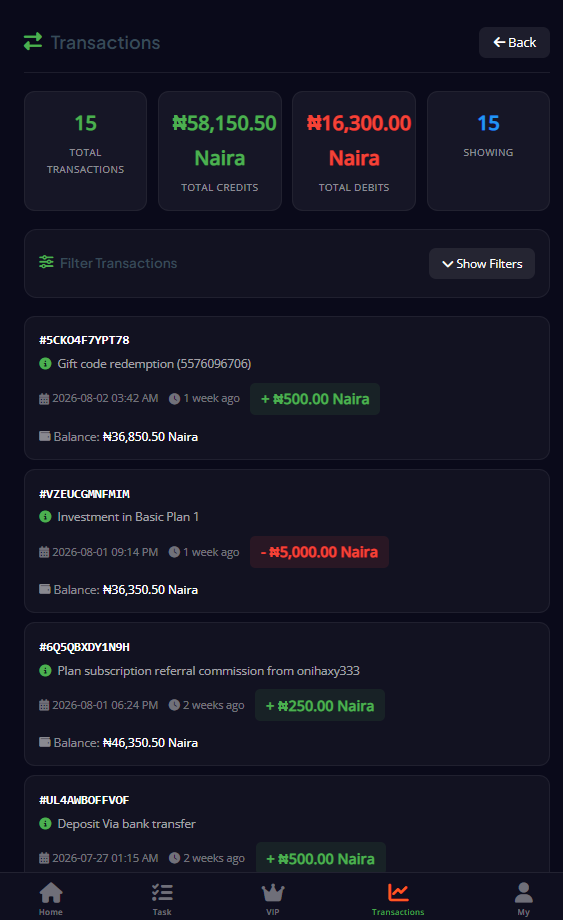The width and height of the screenshot is (563, 920).
Task: Select the Transactions tab in bottom bar
Action: click(398, 898)
